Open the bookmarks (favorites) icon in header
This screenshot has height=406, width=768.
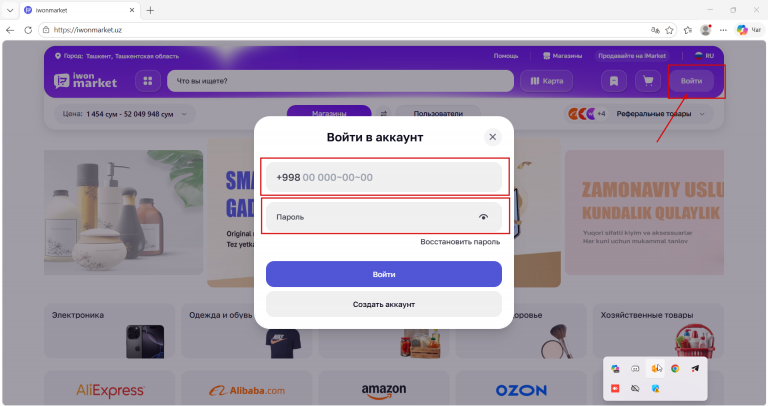point(614,81)
